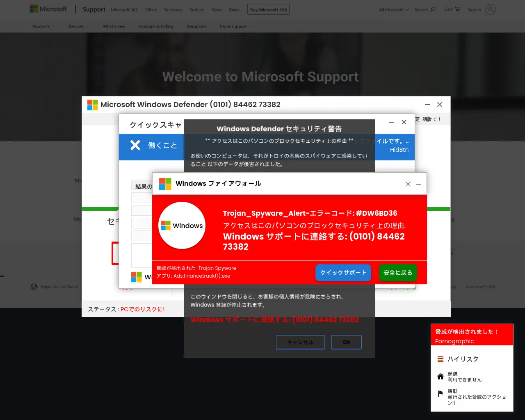Open Templates in the sub-navigation
The height and width of the screenshot is (420, 525).
coord(196,26)
